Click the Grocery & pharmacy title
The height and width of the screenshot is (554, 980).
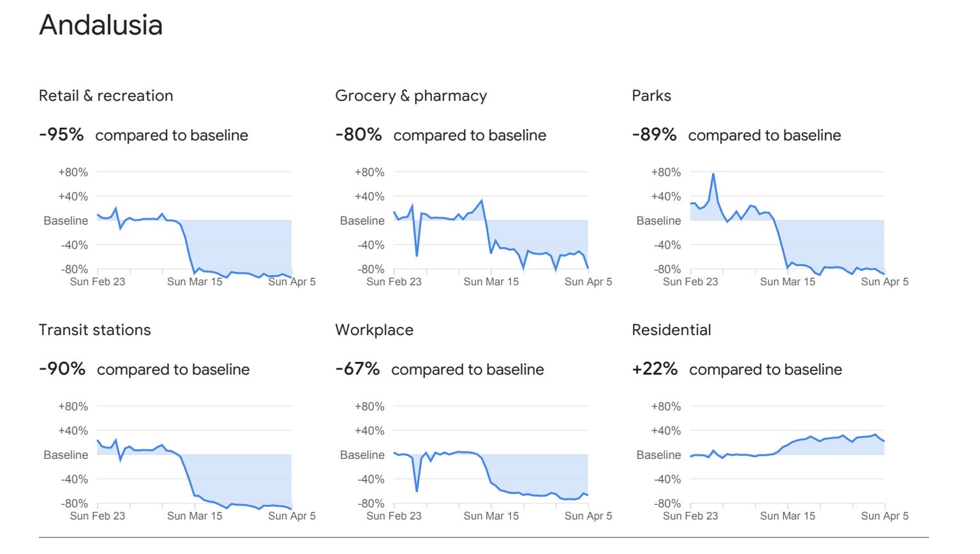[411, 96]
